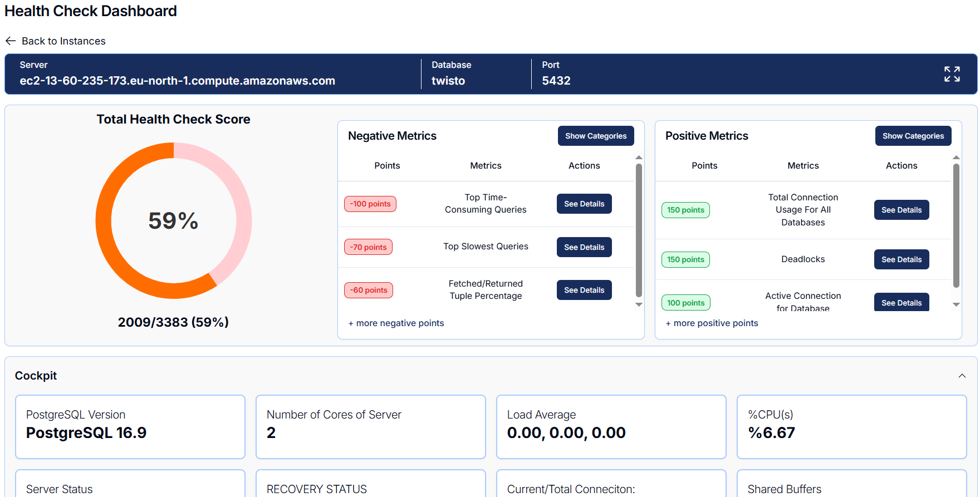See details for Fetched/Returned Tuple Percentage
This screenshot has height=497, width=980.
pyautogui.click(x=584, y=290)
